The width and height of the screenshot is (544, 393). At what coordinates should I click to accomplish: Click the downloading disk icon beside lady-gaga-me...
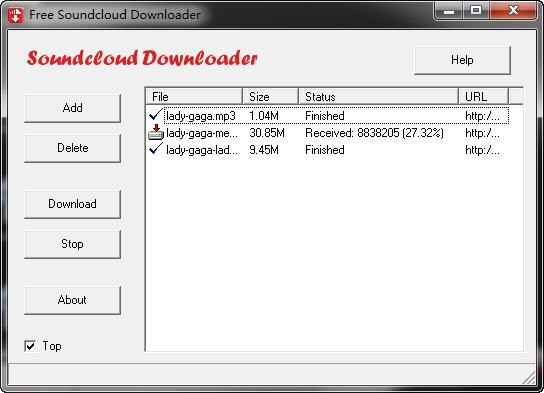click(156, 133)
